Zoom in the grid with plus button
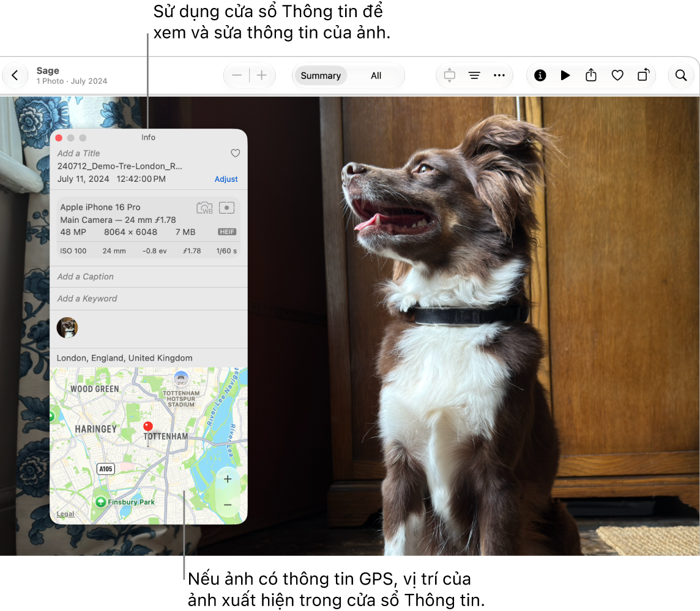This screenshot has width=700, height=611. (262, 75)
